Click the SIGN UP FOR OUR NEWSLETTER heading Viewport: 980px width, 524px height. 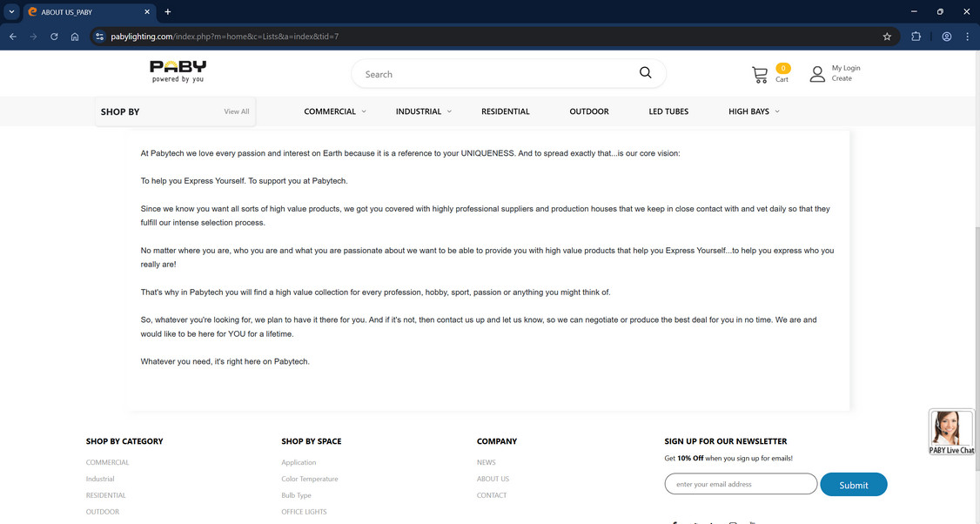pyautogui.click(x=726, y=441)
